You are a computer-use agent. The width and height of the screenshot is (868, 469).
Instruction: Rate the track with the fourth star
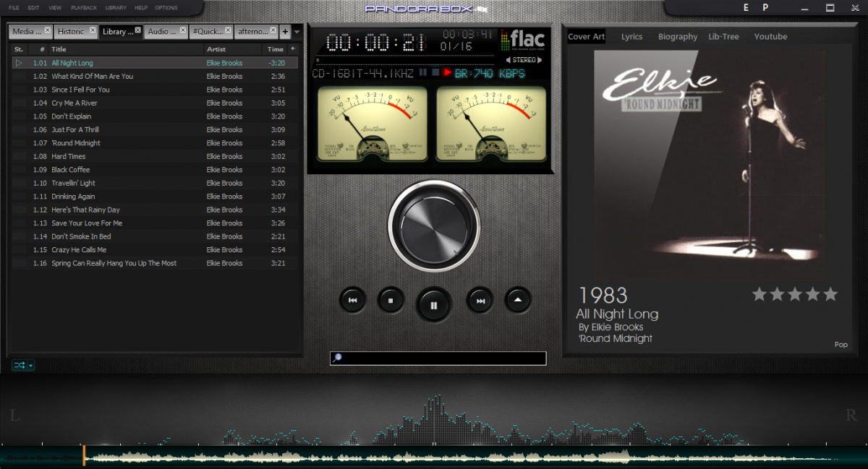coord(812,294)
